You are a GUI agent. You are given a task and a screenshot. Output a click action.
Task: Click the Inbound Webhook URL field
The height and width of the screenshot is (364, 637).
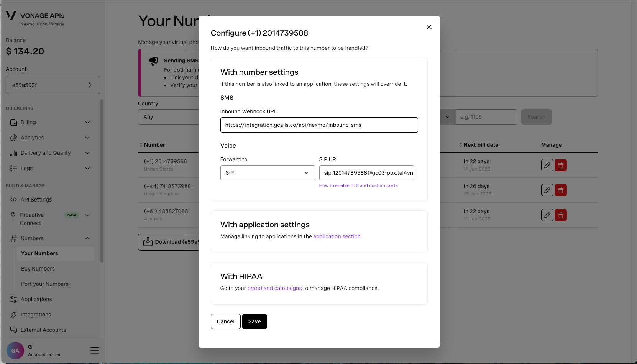point(319,125)
